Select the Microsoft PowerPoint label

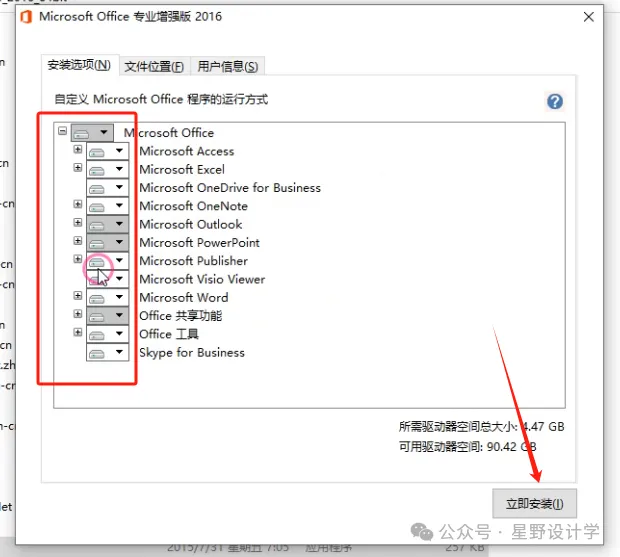199,242
